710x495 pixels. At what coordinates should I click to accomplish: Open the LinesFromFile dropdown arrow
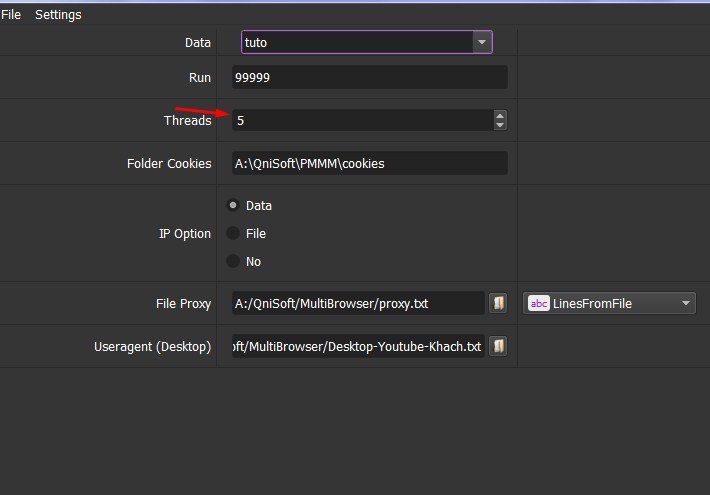click(x=686, y=303)
